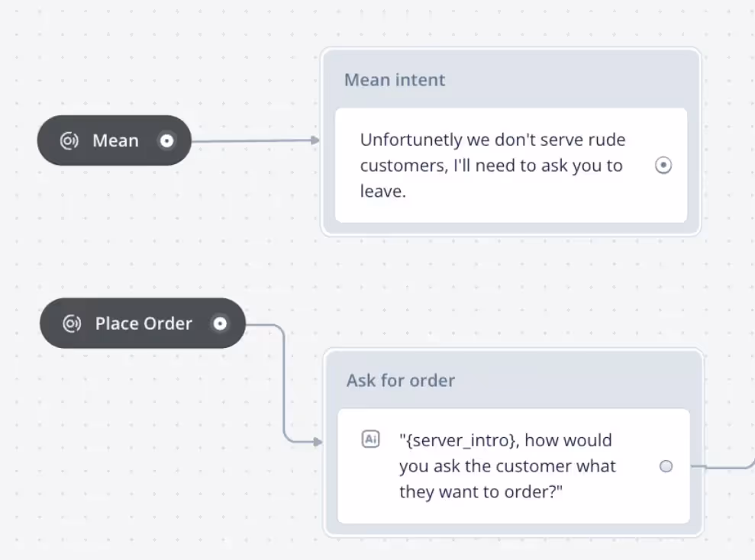The image size is (755, 560).
Task: Click the Mean node output port
Action: (166, 141)
